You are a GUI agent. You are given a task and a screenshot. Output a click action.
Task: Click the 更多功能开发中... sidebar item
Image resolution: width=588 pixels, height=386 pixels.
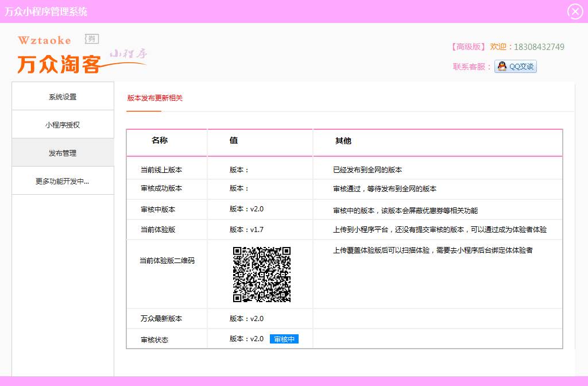63,181
